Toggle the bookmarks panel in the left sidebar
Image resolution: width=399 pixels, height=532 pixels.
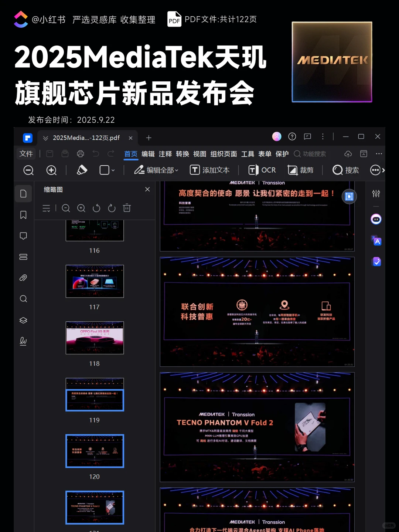pyautogui.click(x=23, y=215)
